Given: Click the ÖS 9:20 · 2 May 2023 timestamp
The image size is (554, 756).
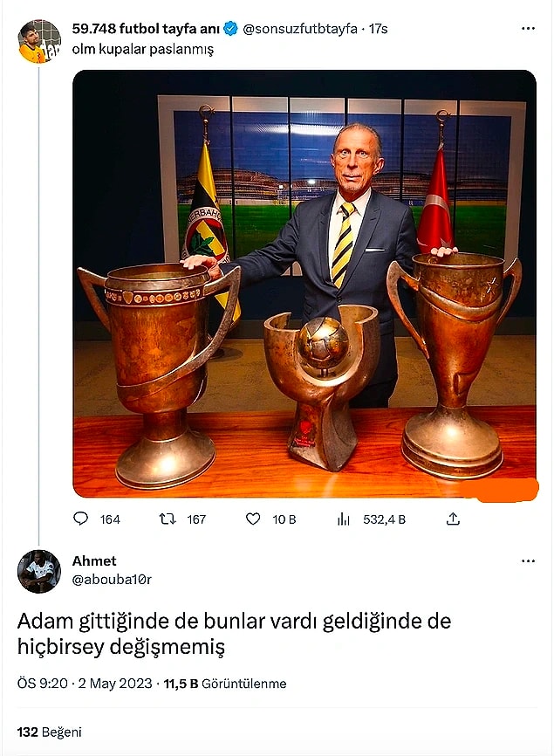Looking at the screenshot, I should click(x=85, y=684).
